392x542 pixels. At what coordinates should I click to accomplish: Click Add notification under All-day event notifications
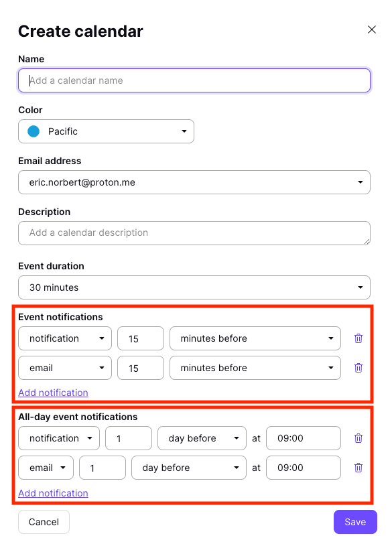point(53,492)
